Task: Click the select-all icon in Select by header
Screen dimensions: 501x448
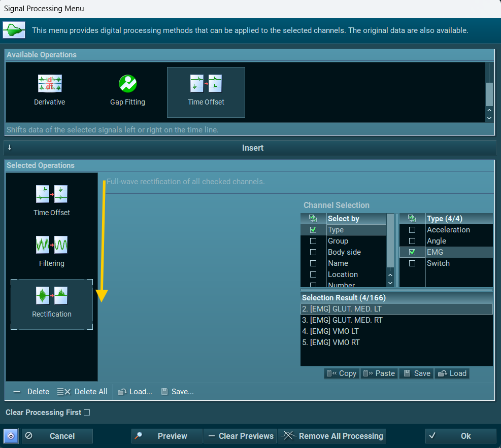Action: point(313,219)
